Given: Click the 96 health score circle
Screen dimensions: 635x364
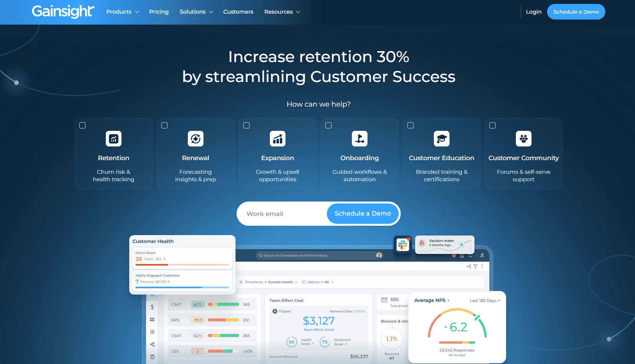Looking at the screenshot, I should coord(291,342).
